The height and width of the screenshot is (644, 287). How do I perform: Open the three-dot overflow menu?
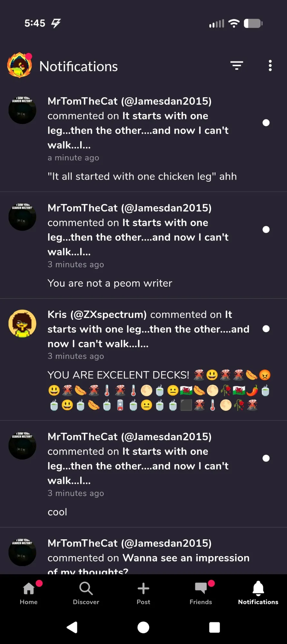click(270, 66)
